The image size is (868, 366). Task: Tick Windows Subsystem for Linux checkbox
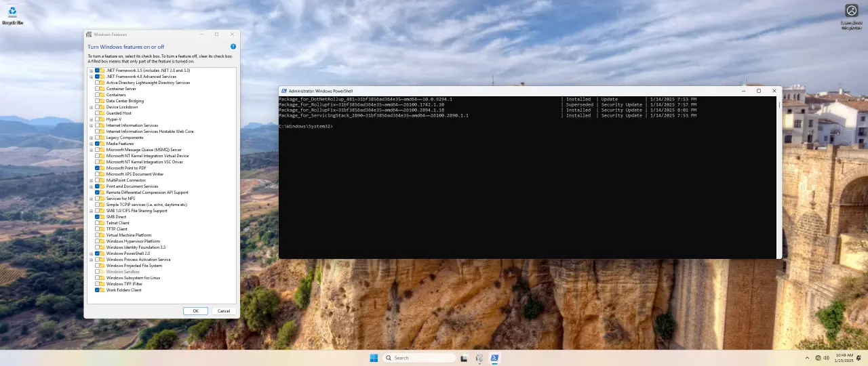click(x=97, y=278)
